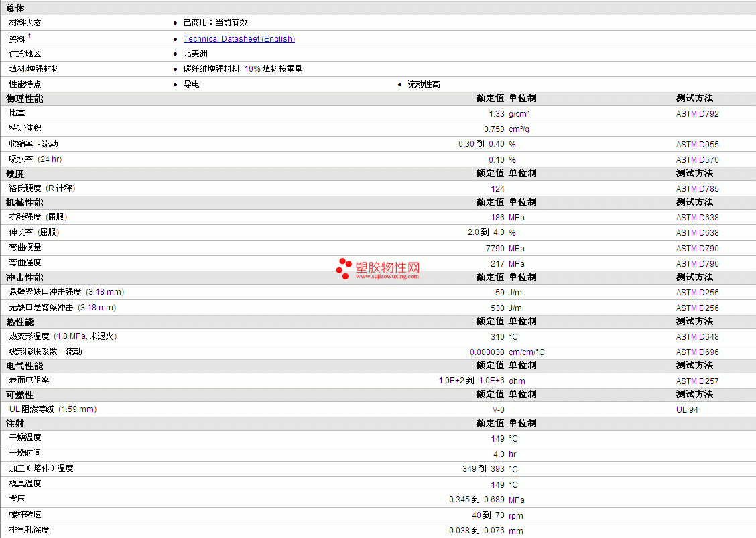Click the 伸长率 (屈服) label
756x538 pixels.
tap(34, 232)
